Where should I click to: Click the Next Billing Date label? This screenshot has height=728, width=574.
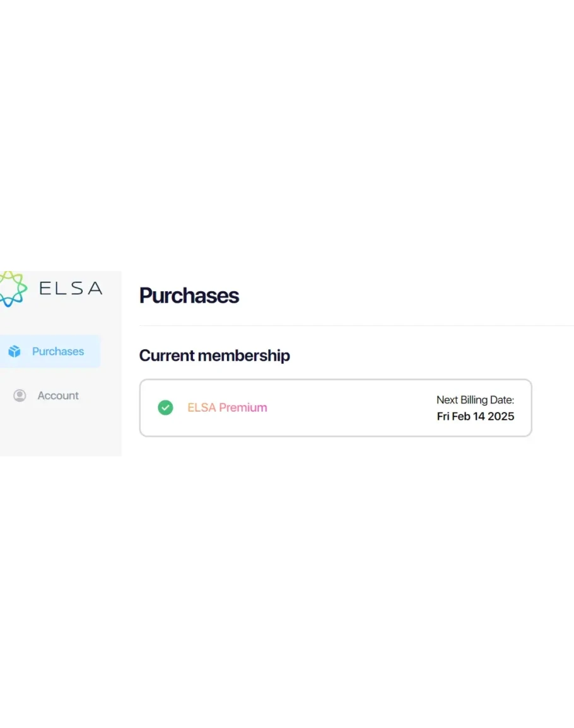pos(475,400)
